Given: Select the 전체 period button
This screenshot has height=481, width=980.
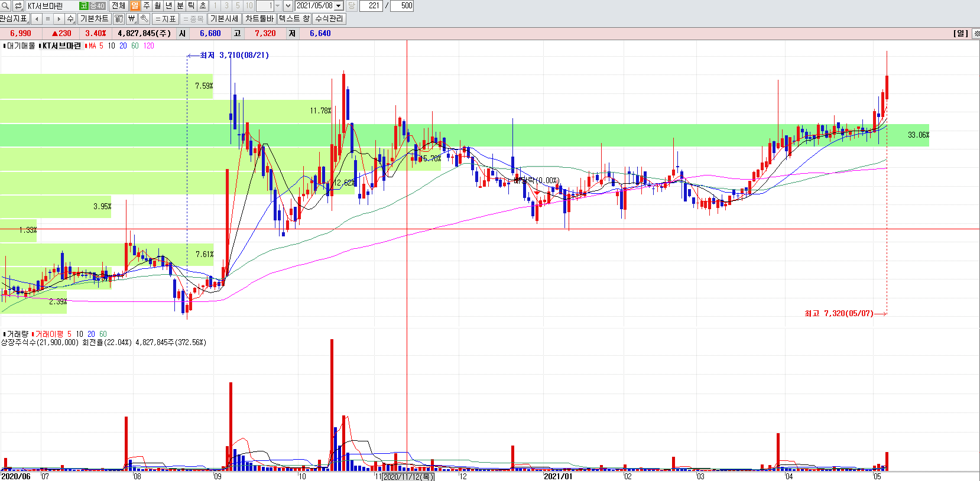Looking at the screenshot, I should (x=118, y=6).
